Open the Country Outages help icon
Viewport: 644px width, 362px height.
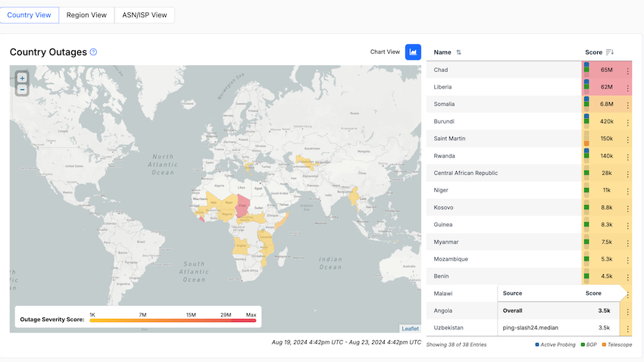(x=93, y=52)
